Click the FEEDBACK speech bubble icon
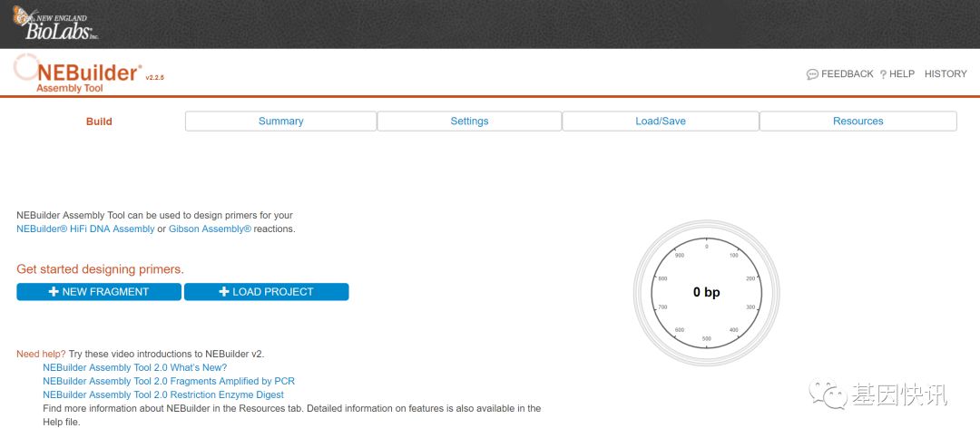The width and height of the screenshot is (980, 438). pos(812,74)
